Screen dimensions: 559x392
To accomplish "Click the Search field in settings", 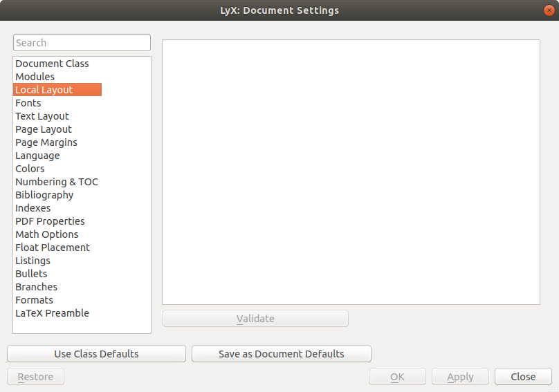I will [82, 43].
